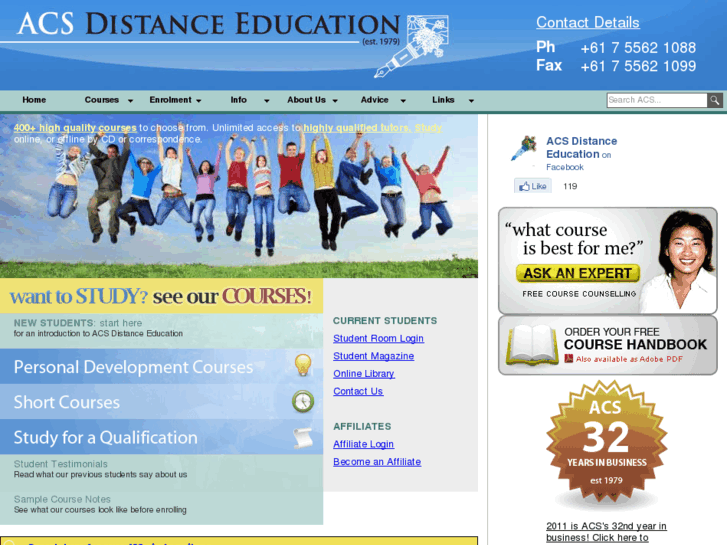The width and height of the screenshot is (727, 545).
Task: Click the jumping people hero image
Action: 239,196
